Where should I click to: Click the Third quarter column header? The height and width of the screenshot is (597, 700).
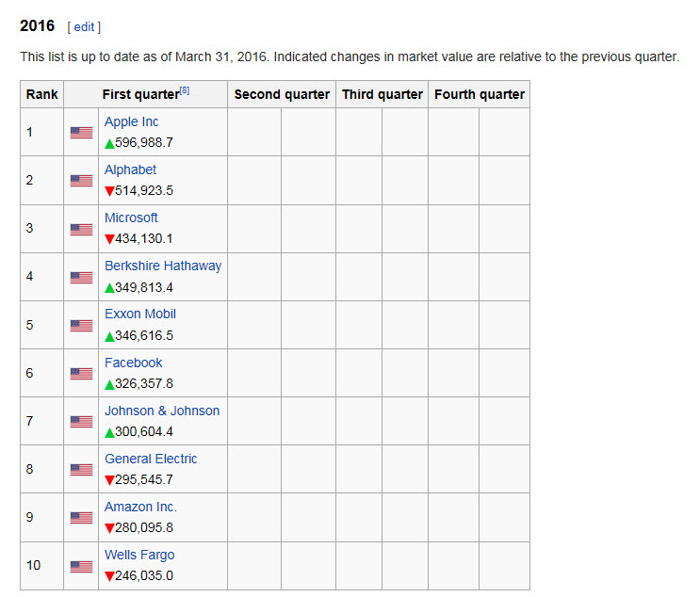383,94
